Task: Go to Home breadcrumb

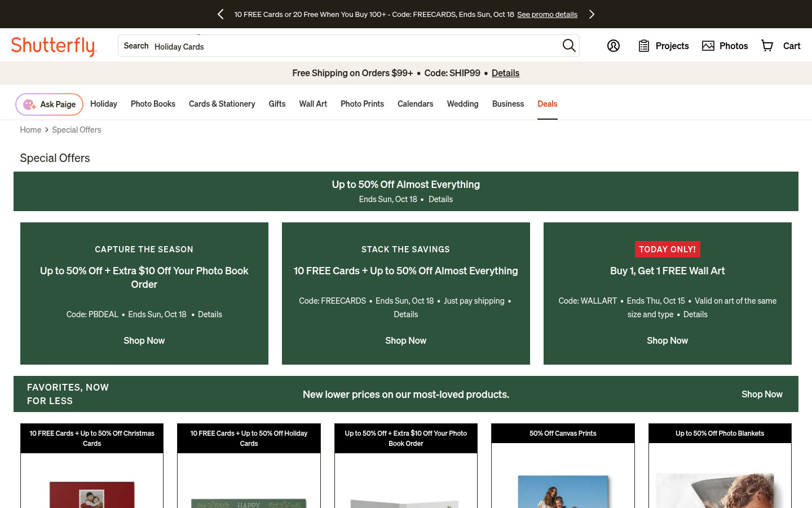Action: tap(30, 130)
